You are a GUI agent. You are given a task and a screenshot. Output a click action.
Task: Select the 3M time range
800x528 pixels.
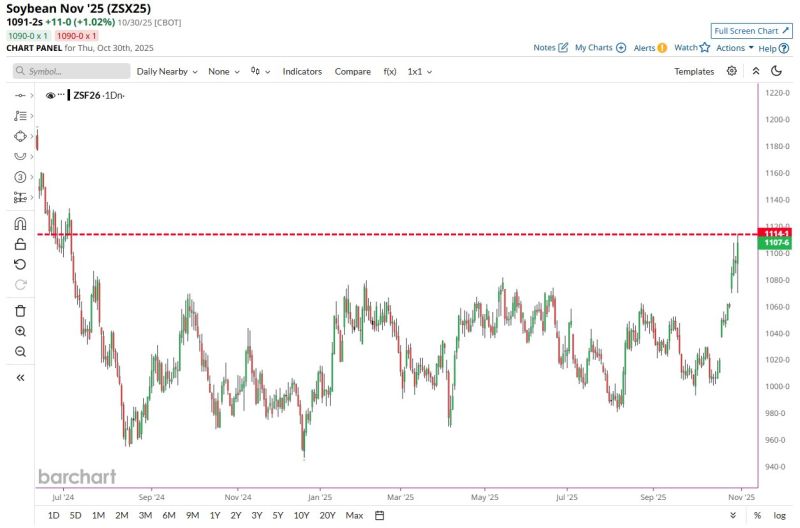tap(145, 515)
